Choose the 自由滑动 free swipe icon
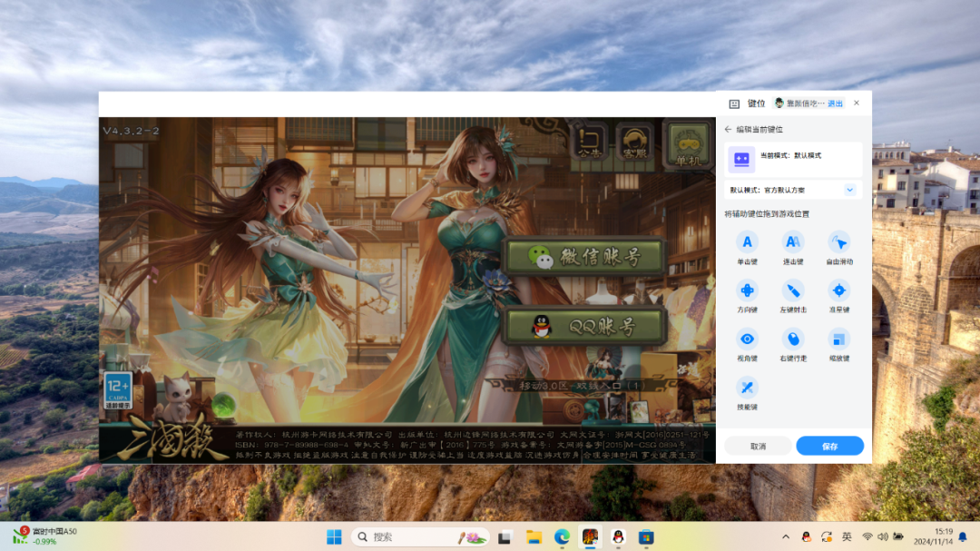Viewport: 980px width, 551px height. point(839,242)
